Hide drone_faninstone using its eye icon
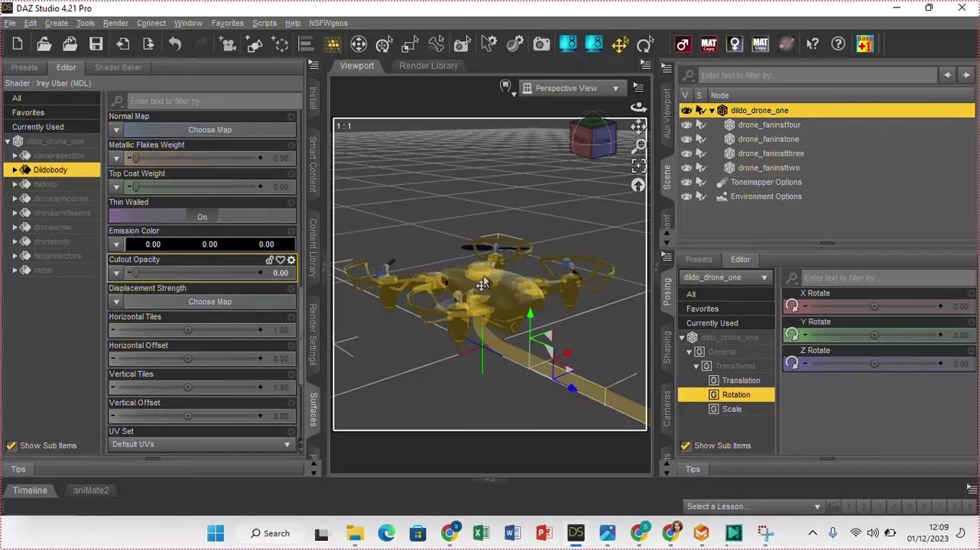This screenshot has height=550, width=980. pos(686,139)
